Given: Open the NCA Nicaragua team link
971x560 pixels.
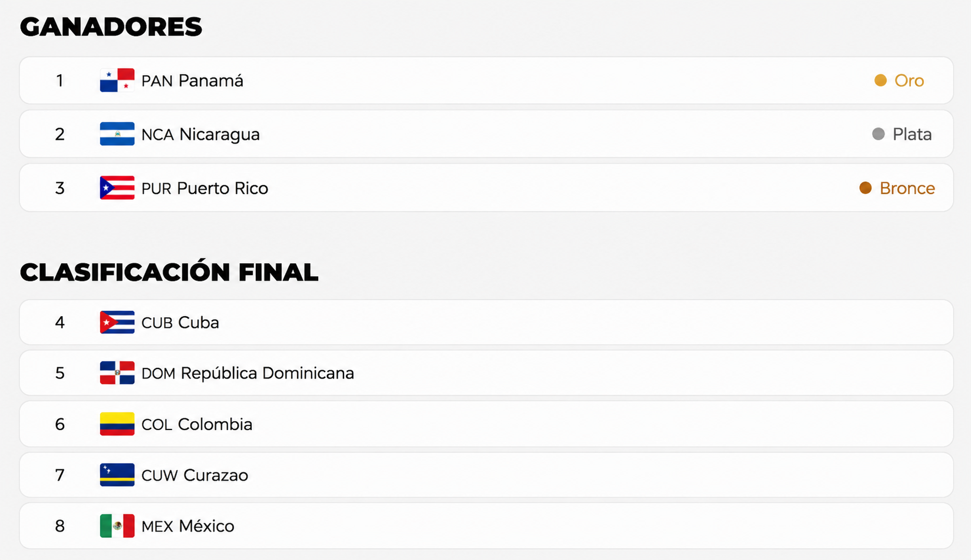Looking at the screenshot, I should [x=201, y=135].
